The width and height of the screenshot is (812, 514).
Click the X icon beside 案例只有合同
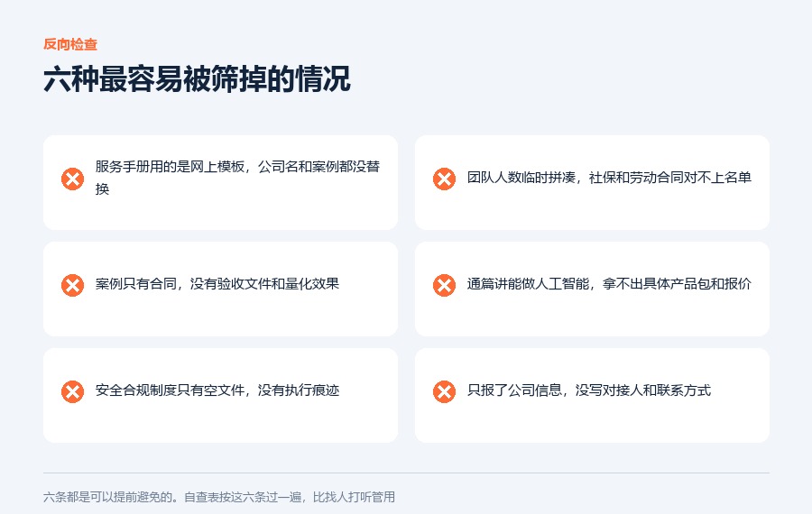coord(72,285)
